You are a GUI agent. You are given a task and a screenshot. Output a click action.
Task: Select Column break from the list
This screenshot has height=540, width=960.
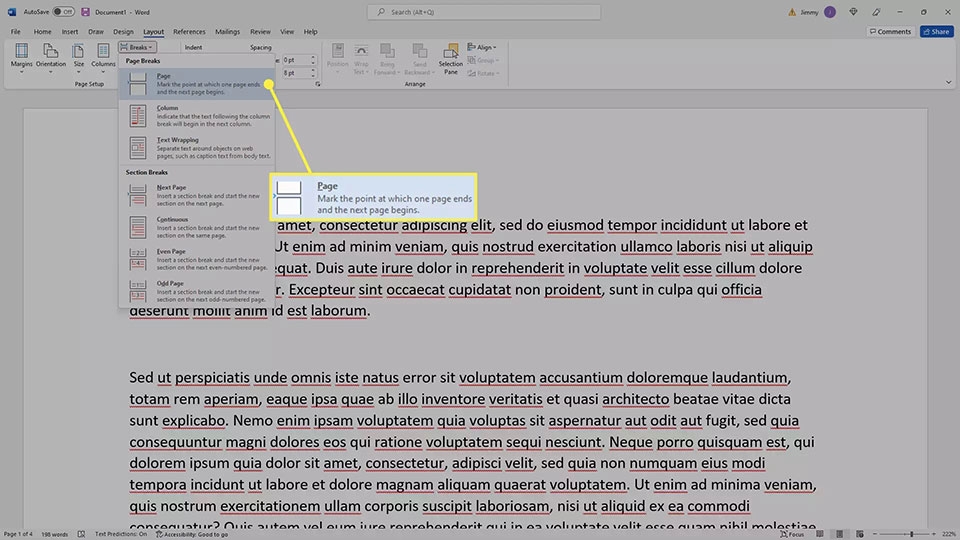(x=197, y=116)
